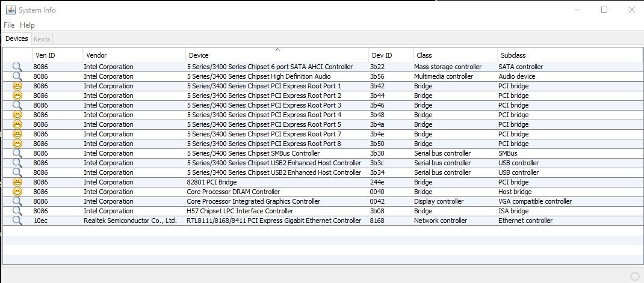Click the 0040 device ID cell
Screen dimensions: 644x283
[377, 192]
